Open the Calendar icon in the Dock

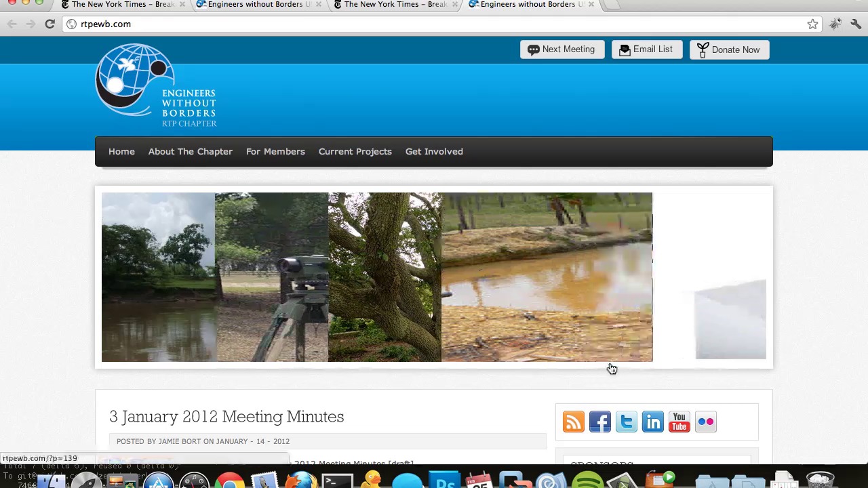pyautogui.click(x=479, y=480)
